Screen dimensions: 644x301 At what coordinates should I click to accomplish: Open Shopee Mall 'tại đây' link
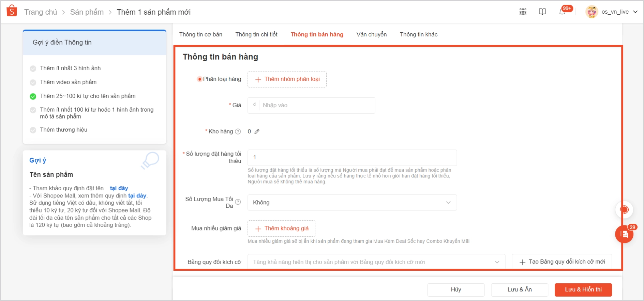(137, 196)
